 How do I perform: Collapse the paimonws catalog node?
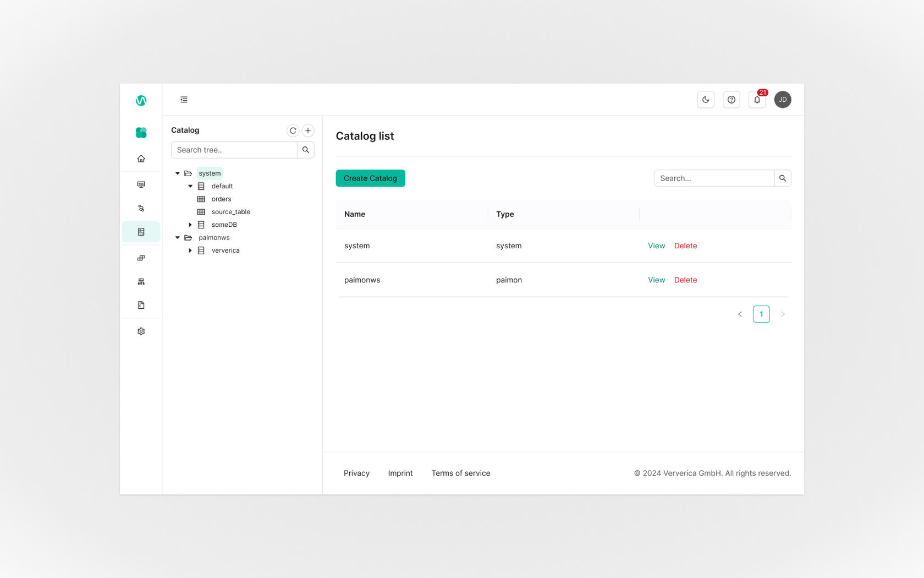tap(178, 238)
